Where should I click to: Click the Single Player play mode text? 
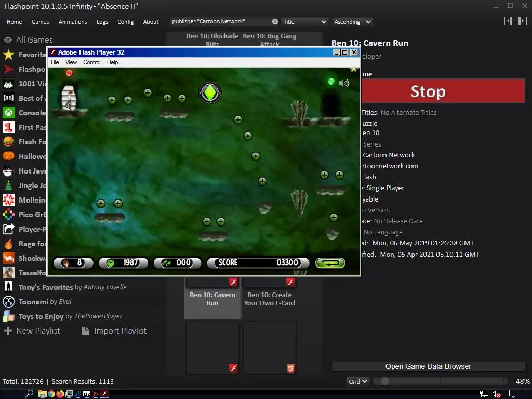pyautogui.click(x=385, y=188)
